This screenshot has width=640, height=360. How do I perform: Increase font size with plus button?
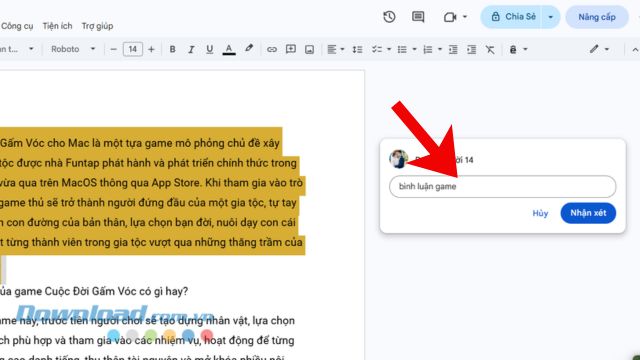click(151, 49)
